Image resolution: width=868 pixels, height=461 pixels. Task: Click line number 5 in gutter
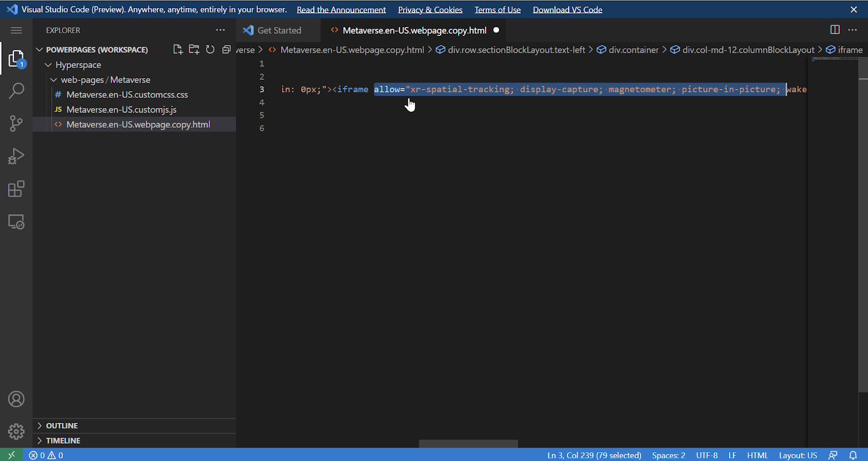coord(261,115)
